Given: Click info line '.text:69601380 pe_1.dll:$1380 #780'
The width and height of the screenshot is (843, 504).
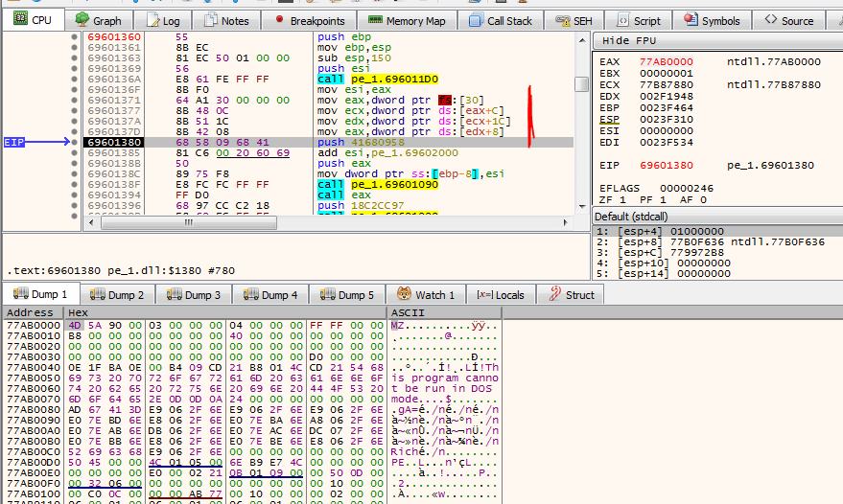Looking at the screenshot, I should point(121,271).
